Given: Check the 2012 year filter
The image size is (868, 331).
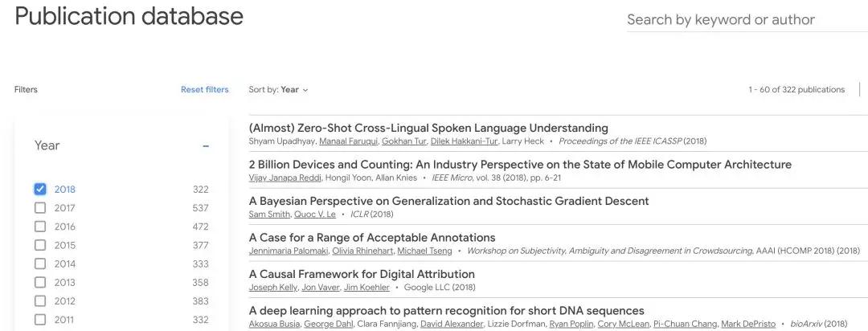Looking at the screenshot, I should pos(40,301).
